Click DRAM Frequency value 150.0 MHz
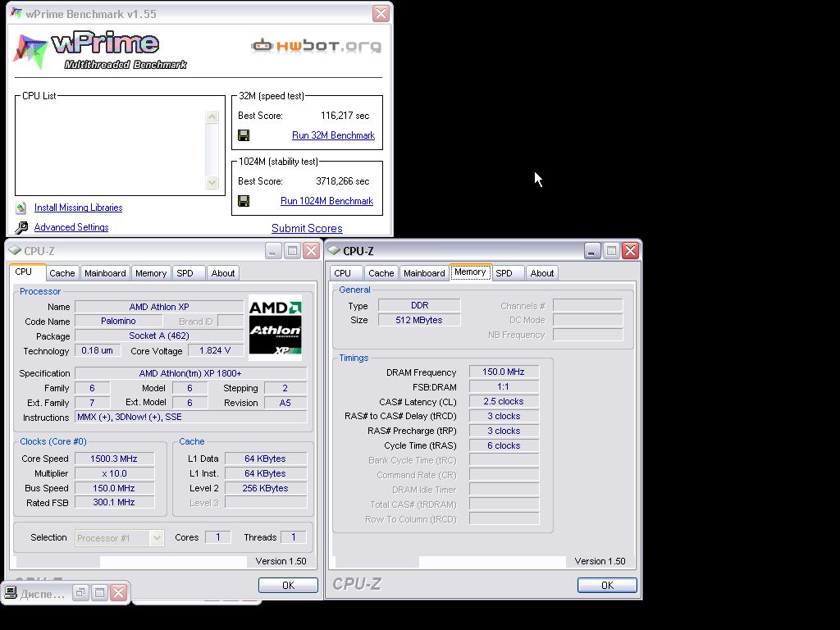This screenshot has width=840, height=630. coord(504,372)
